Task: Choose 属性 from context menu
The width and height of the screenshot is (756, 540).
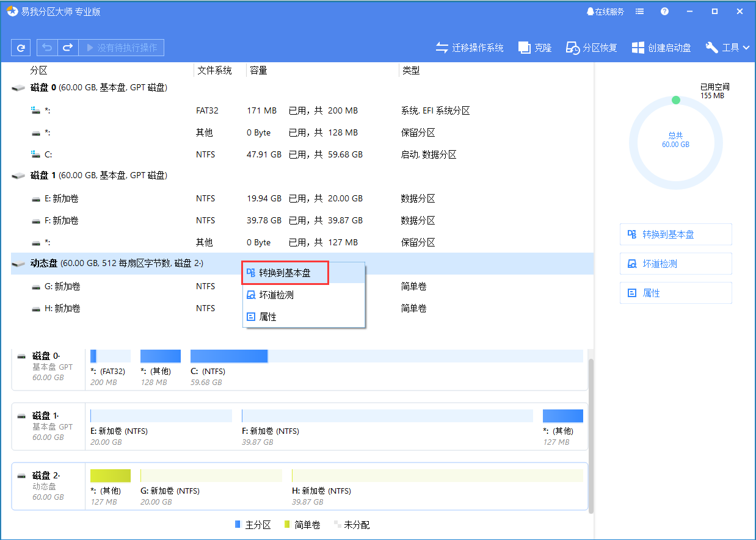Action: pos(268,317)
